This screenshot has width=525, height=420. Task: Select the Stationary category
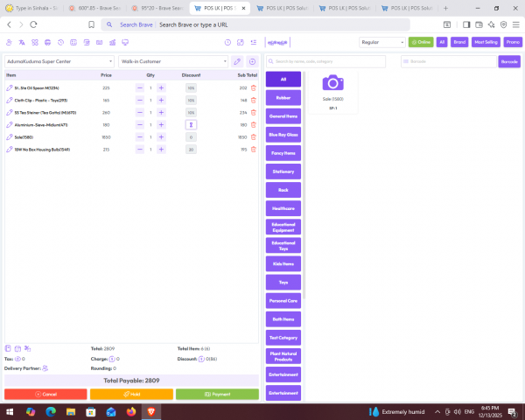point(283,171)
